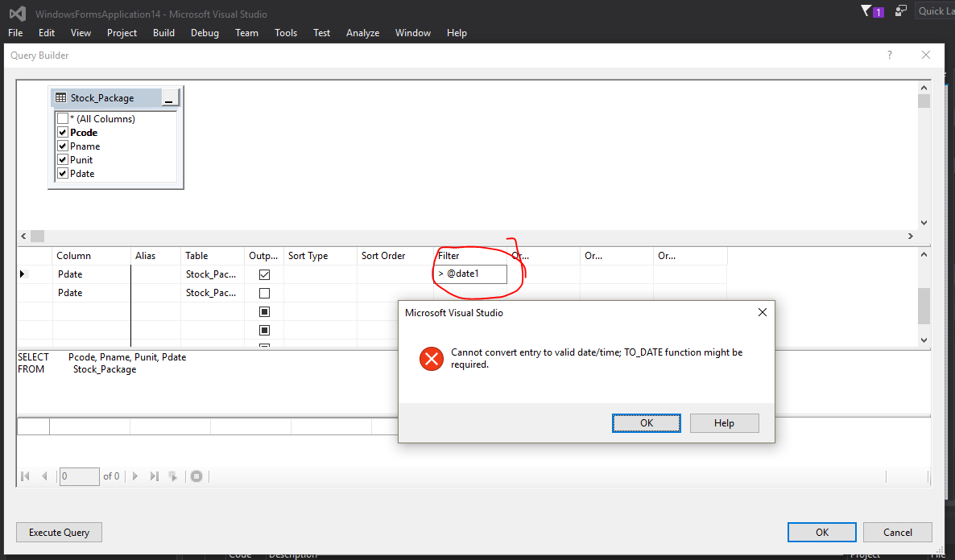Select the current row arrow indicator
This screenshot has width=955, height=560.
[x=23, y=274]
